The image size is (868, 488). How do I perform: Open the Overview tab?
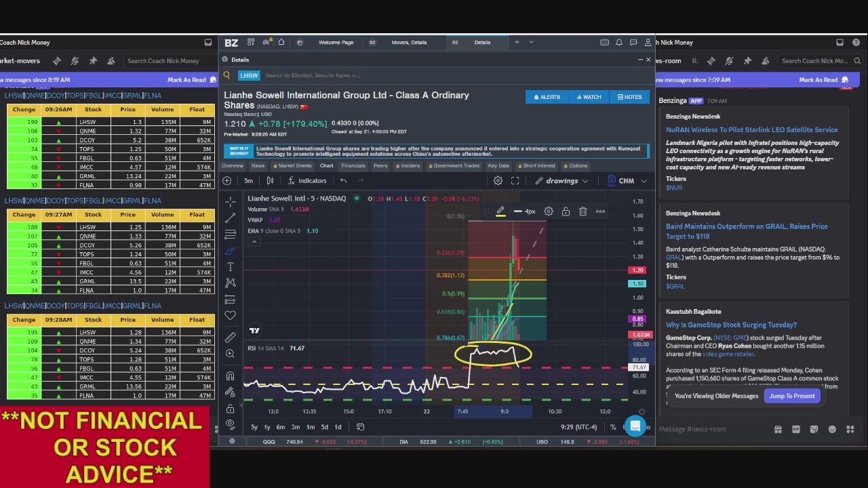click(232, 166)
